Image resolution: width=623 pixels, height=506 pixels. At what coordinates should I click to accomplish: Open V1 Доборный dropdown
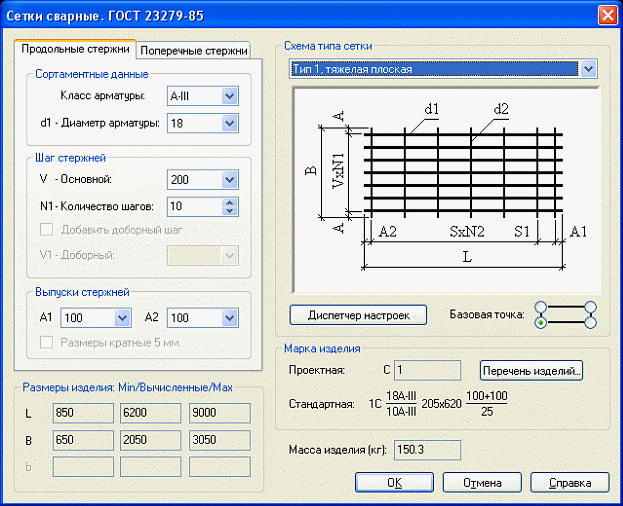230,255
